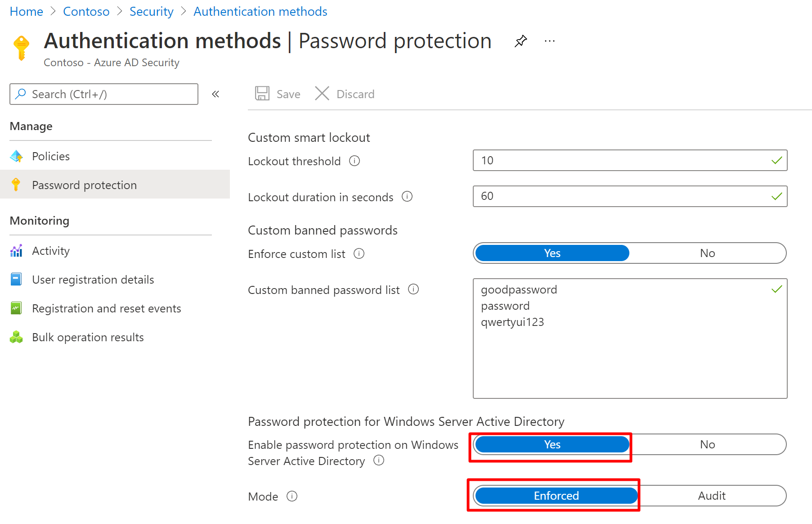
Task: Open Registration and reset events
Action: click(x=106, y=308)
